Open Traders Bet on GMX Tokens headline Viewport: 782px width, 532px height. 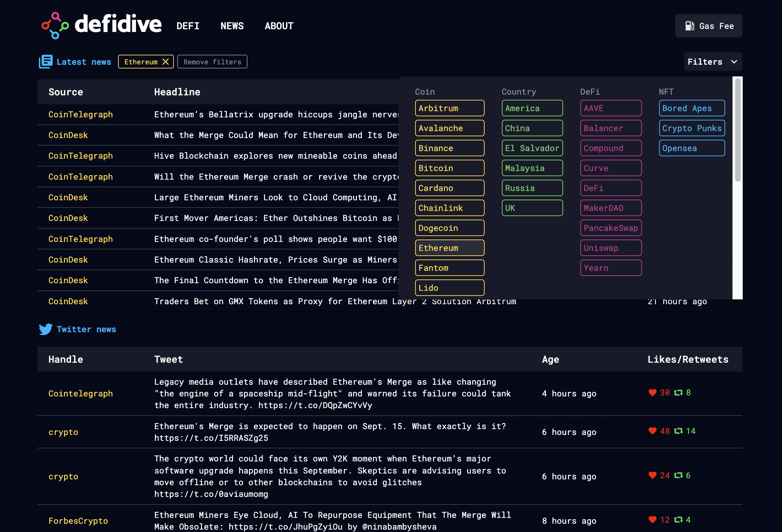(335, 301)
